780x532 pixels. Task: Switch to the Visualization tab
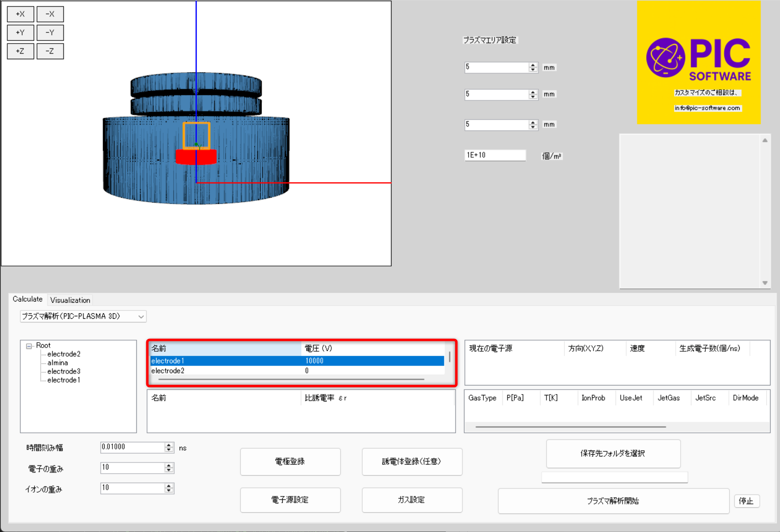pos(70,300)
